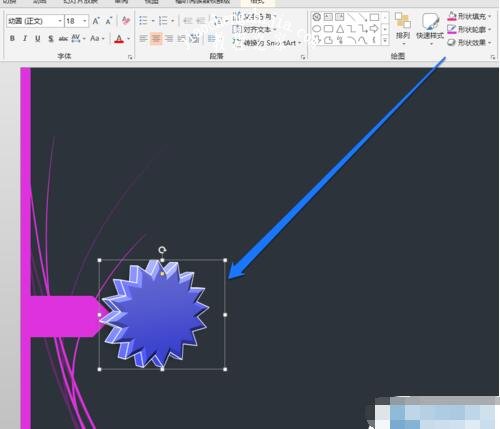Pick the freeform shape tool
Screen dimensions: 500x429
click(x=328, y=40)
